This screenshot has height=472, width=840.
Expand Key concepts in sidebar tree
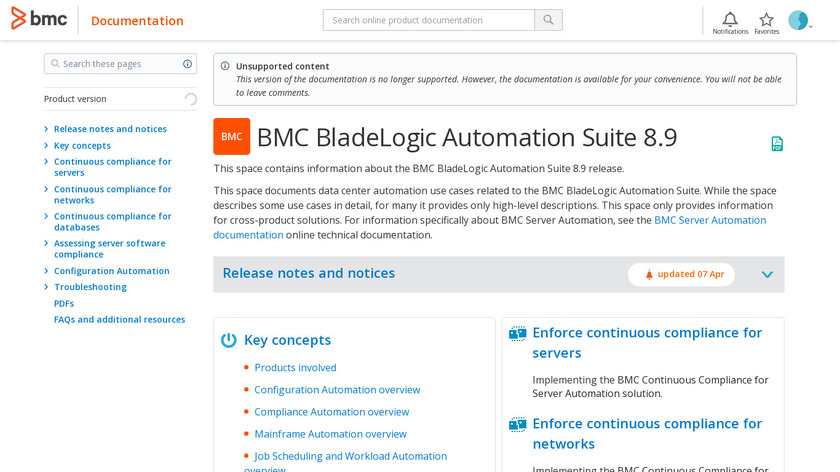pyautogui.click(x=46, y=145)
